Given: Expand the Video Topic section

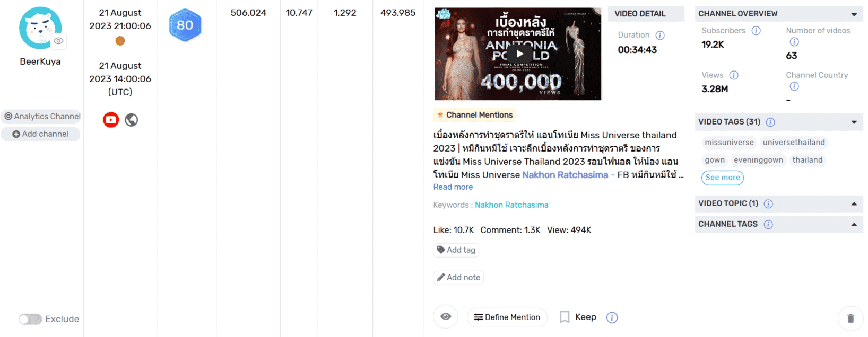Looking at the screenshot, I should pyautogui.click(x=854, y=204).
